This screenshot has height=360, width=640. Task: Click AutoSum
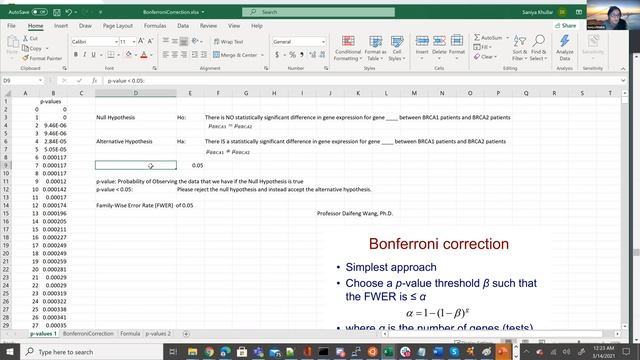[x=488, y=38]
